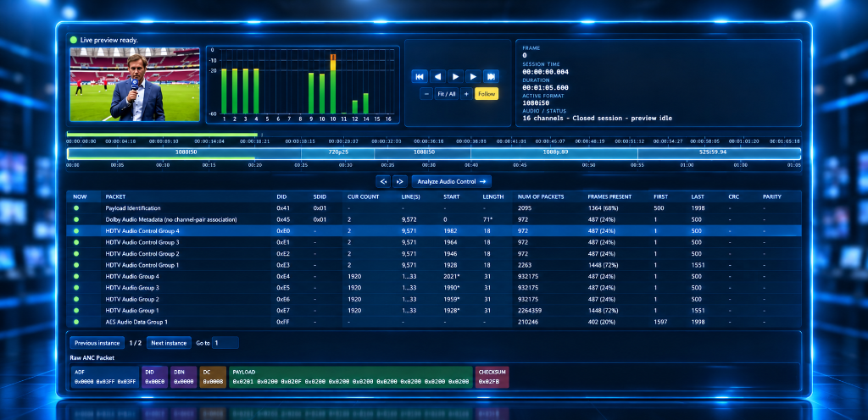868x420 pixels.
Task: Click the PACKET column header
Action: (x=115, y=196)
